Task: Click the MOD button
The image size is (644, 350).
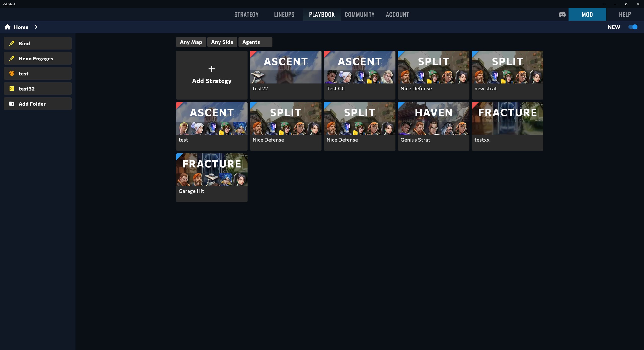Action: 587,15
